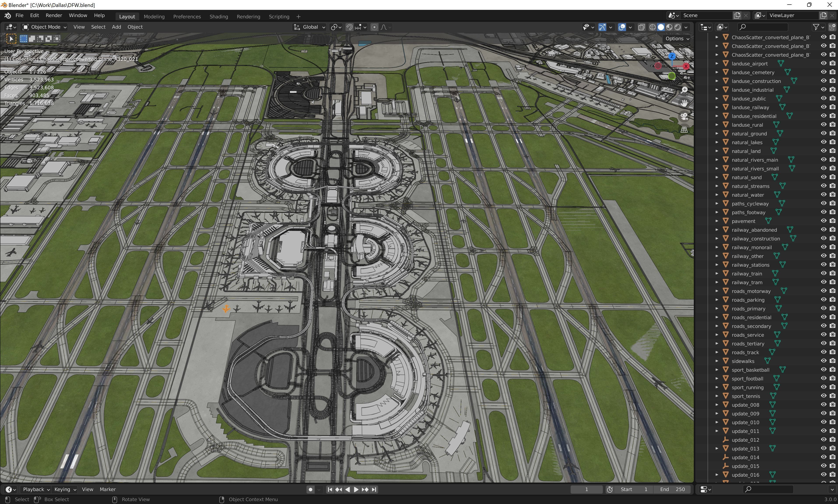This screenshot has width=838, height=504.
Task: Toggle snapping magnet icon
Action: [x=349, y=27]
